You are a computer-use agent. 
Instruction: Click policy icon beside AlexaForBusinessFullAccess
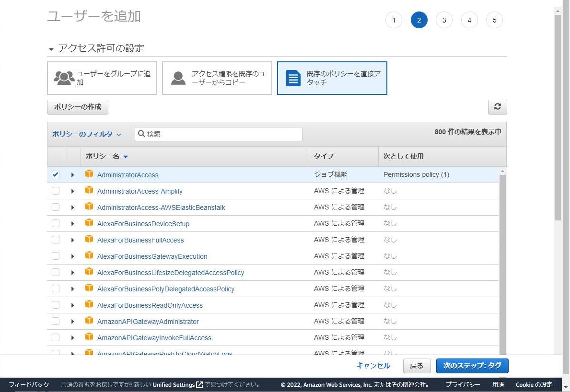(89, 240)
